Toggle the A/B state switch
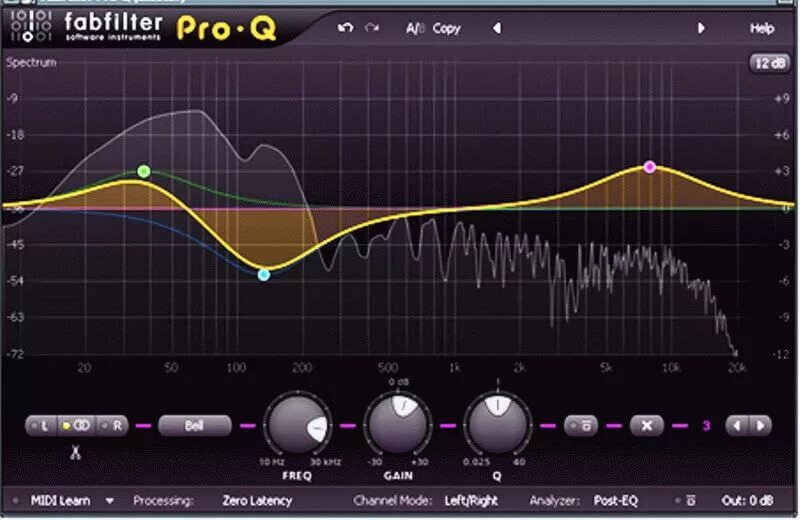The height and width of the screenshot is (520, 800). (x=415, y=29)
